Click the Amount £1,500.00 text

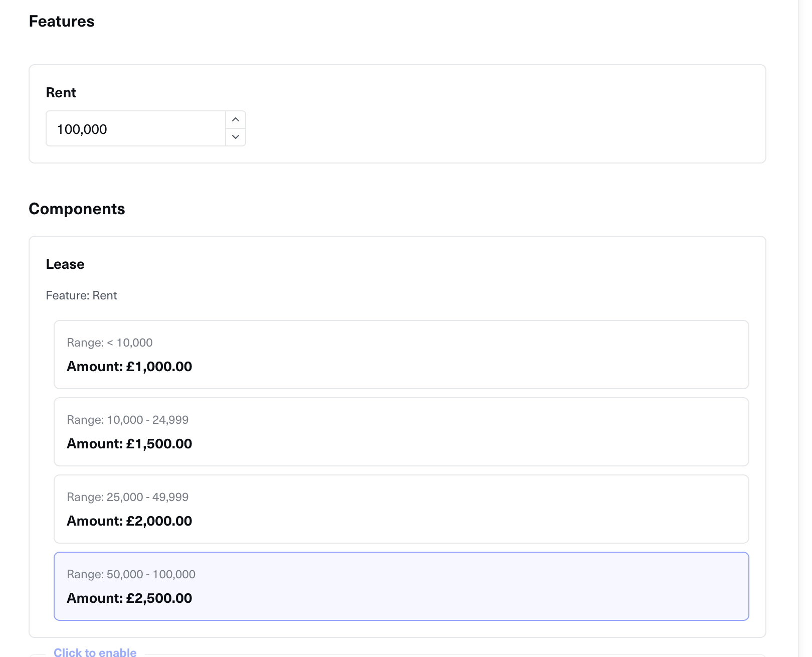[x=129, y=444]
